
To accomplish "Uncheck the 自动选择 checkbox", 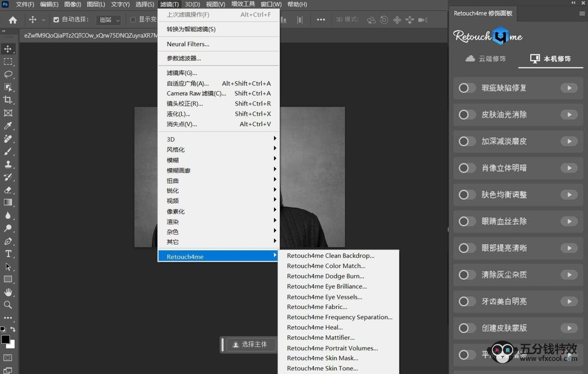I will (56, 20).
